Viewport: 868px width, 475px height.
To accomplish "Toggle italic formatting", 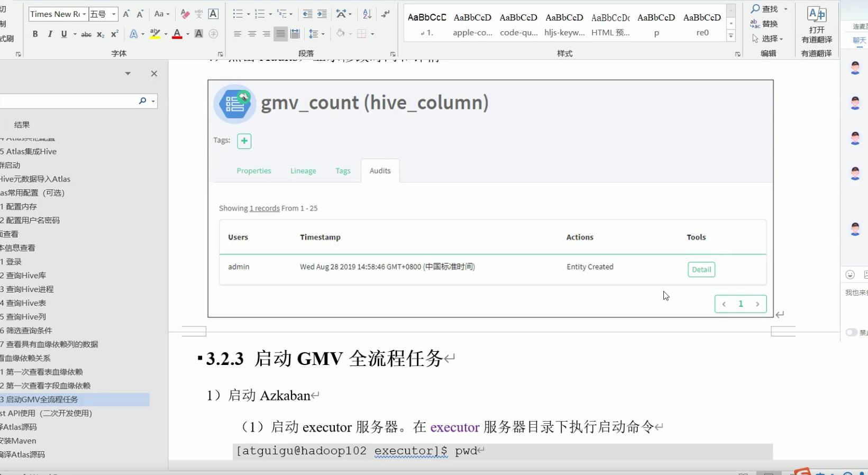I will tap(50, 34).
